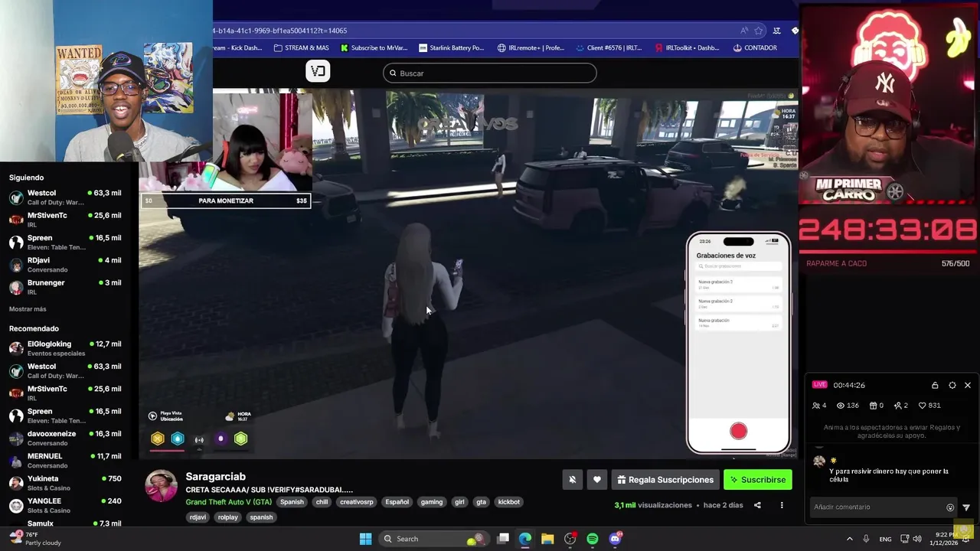Viewport: 980px width, 551px height.
Task: Open RDjavi channel in Siguiendo list
Action: pyautogui.click(x=65, y=265)
